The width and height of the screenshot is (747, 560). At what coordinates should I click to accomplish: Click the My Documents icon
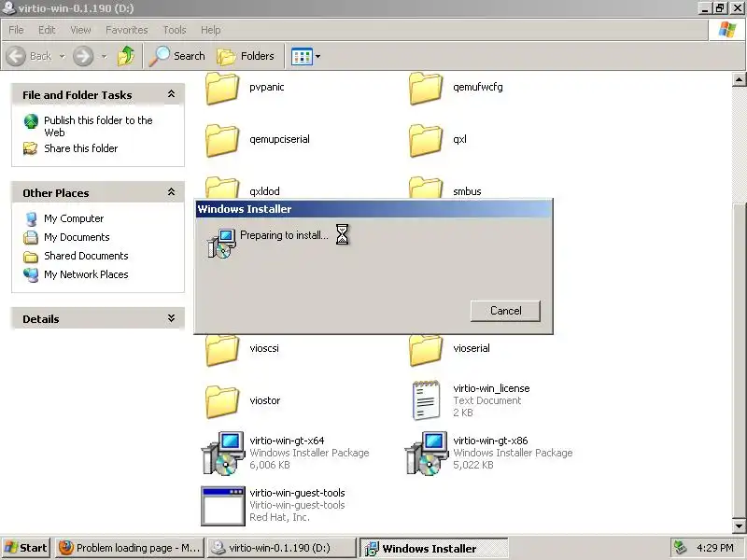31,237
